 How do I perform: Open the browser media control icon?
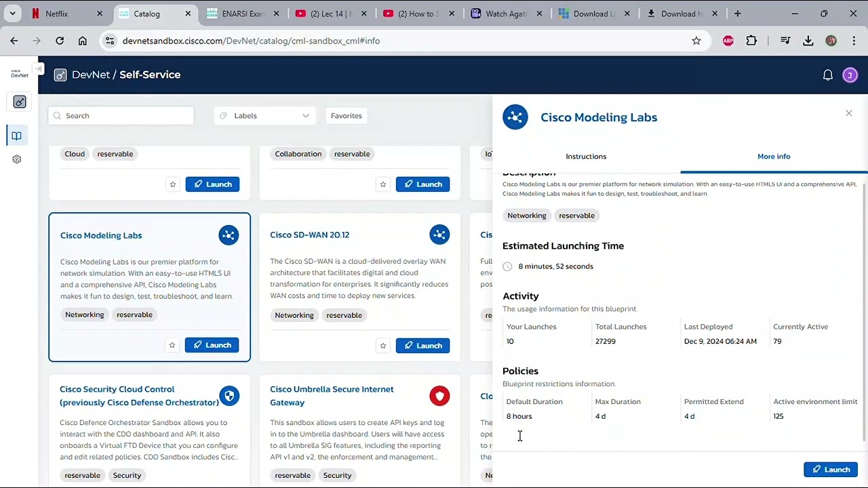[785, 41]
